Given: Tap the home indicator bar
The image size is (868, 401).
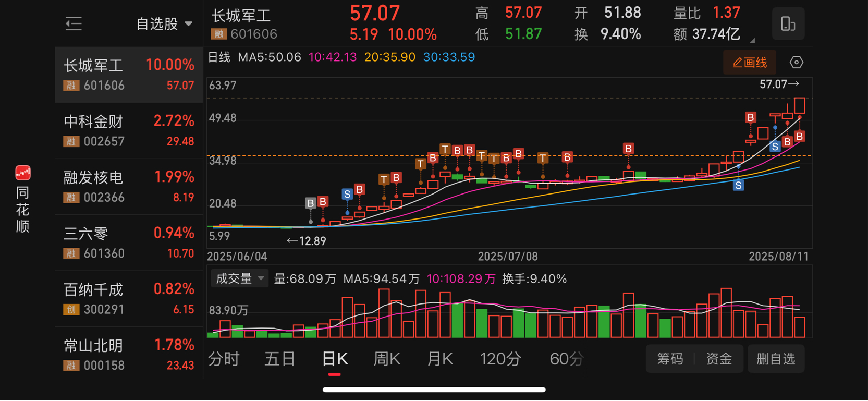Looking at the screenshot, I should pos(434,390).
